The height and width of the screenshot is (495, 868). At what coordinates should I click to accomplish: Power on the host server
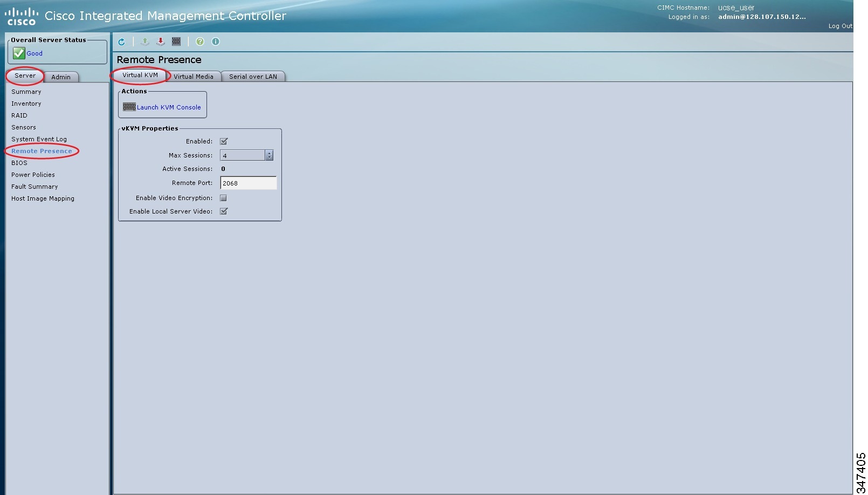click(x=144, y=42)
